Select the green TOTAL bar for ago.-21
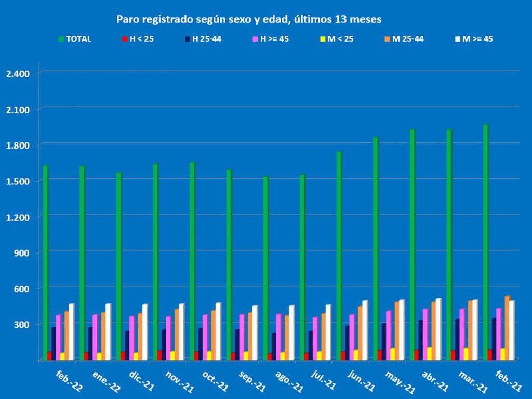 (x=265, y=268)
